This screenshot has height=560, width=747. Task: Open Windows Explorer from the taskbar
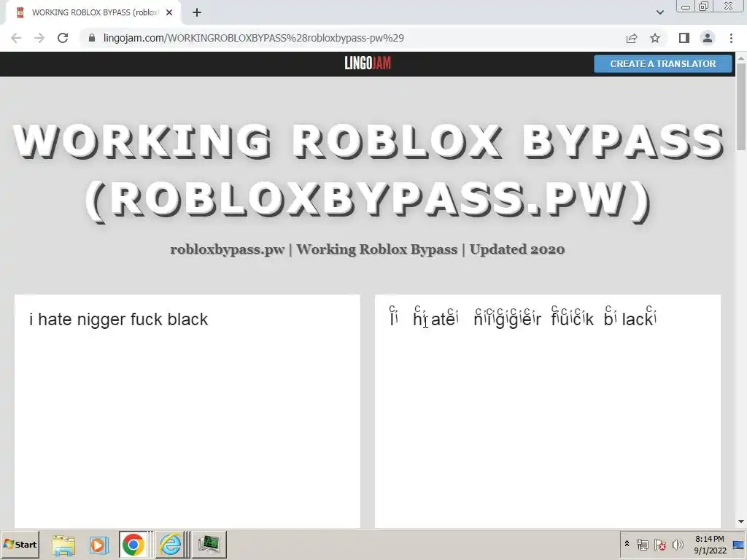(63, 545)
